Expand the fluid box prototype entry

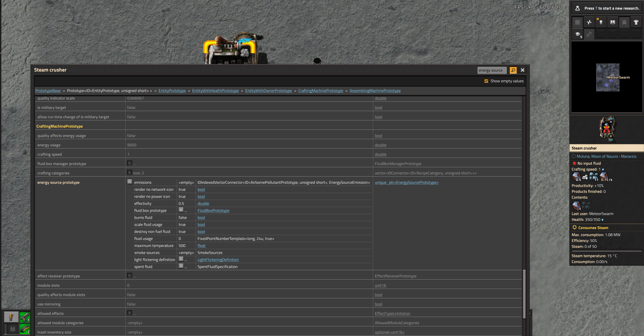181,210
